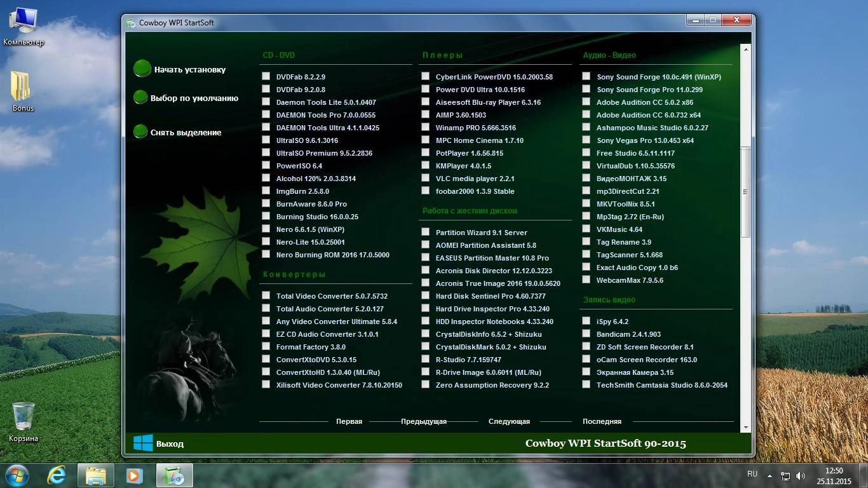Check Acronis True Image 2016 checkbox
Screen dimensions: 868x488
(x=425, y=283)
